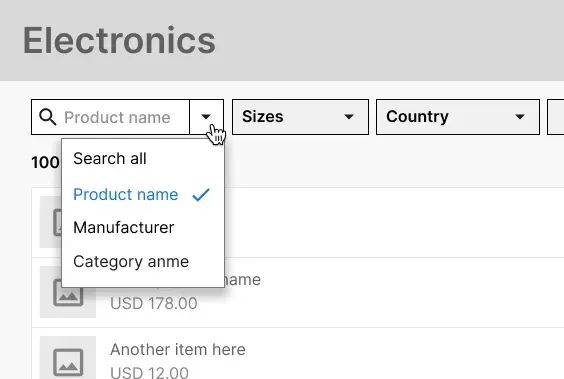Select the Product name menu option
Screen dimensions: 564x379
coord(126,195)
